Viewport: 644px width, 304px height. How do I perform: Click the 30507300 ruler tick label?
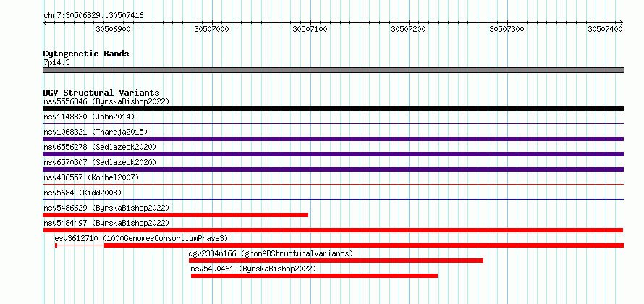coord(507,29)
